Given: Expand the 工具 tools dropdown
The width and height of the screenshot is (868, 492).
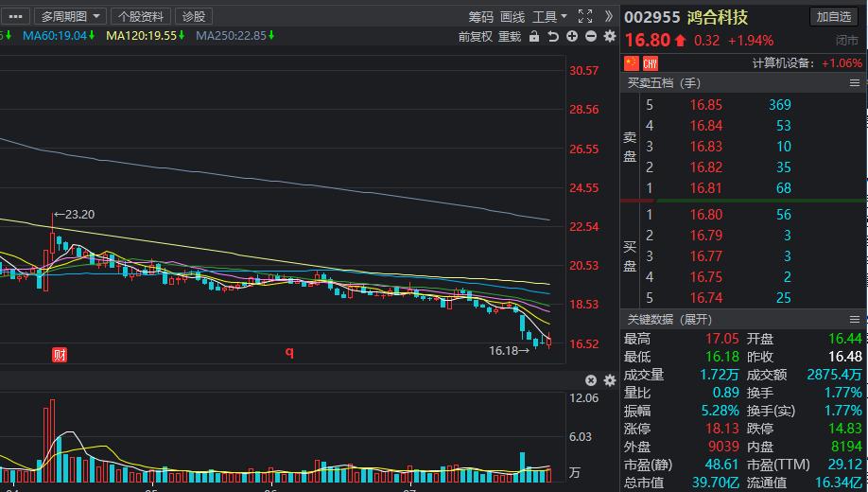Looking at the screenshot, I should click(x=549, y=17).
